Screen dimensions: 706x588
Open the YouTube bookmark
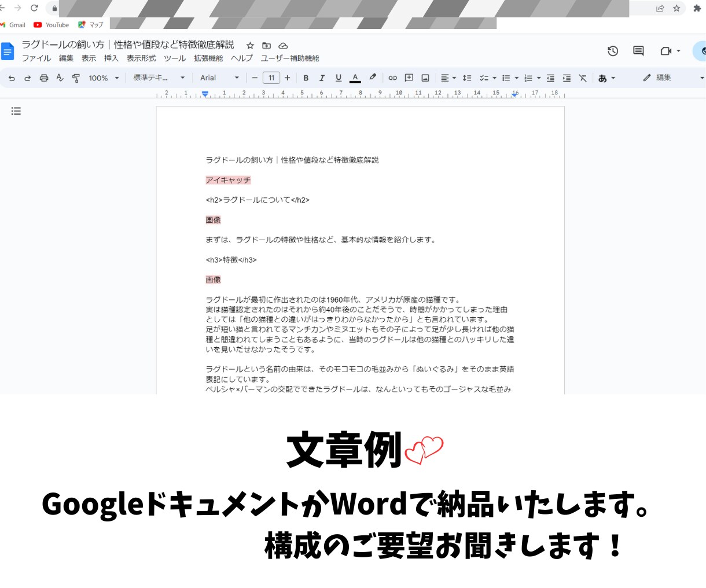pyautogui.click(x=52, y=25)
